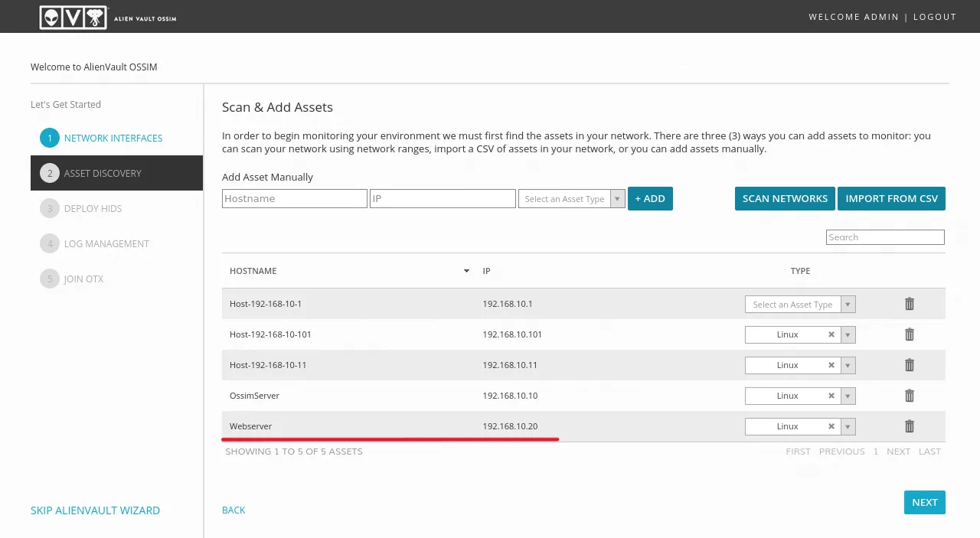Click the Scan Networks button
This screenshot has width=980, height=538.
(784, 199)
